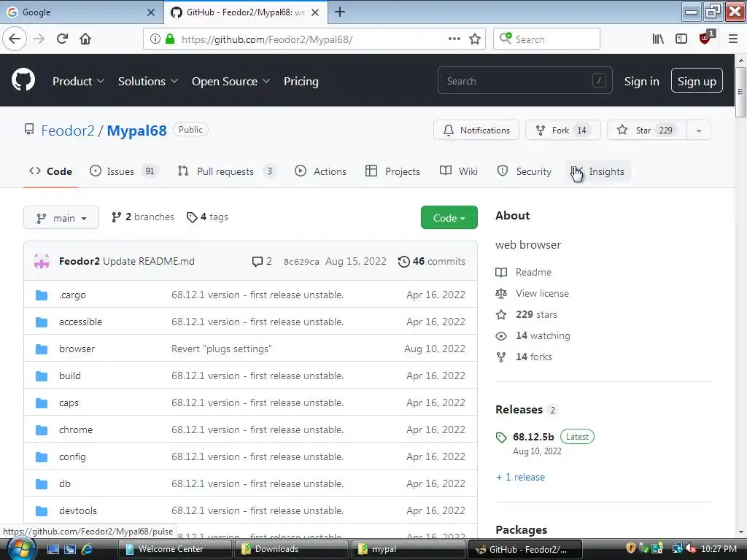Switch to Downloads taskbar window

tap(291, 549)
